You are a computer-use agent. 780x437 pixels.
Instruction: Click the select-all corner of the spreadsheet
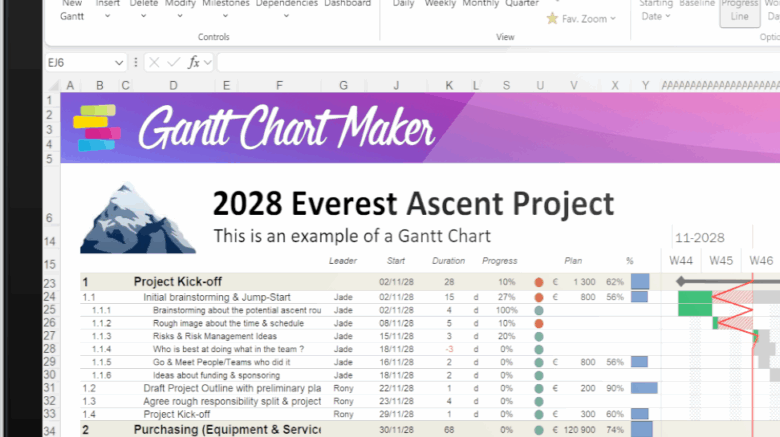(52, 86)
